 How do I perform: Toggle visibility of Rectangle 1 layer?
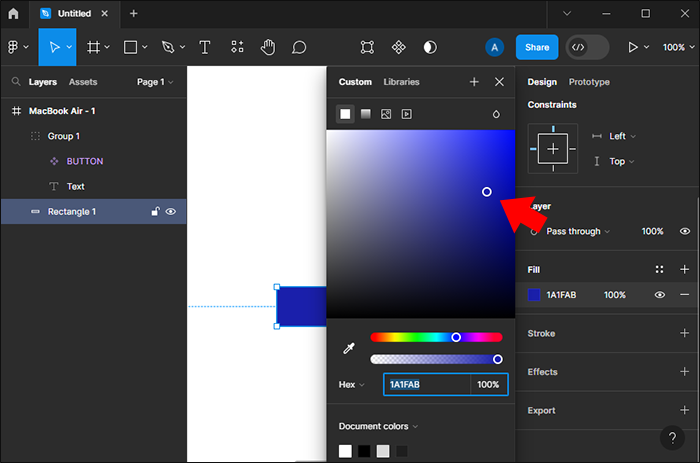[x=171, y=212]
